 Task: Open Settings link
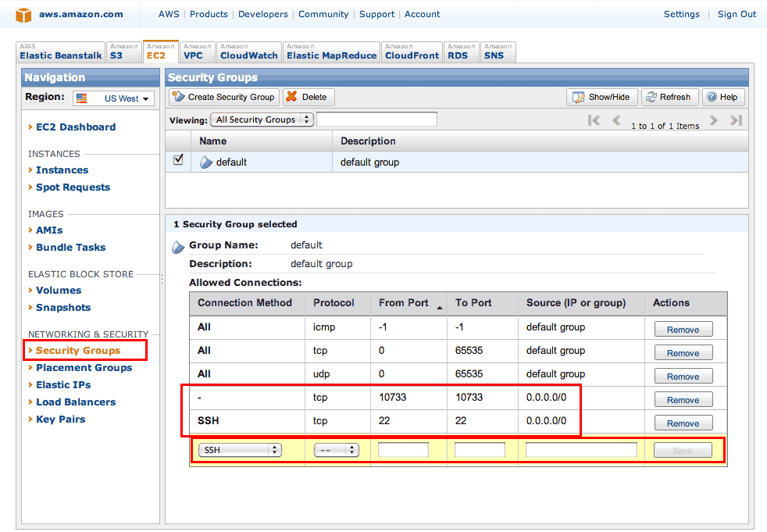point(681,14)
